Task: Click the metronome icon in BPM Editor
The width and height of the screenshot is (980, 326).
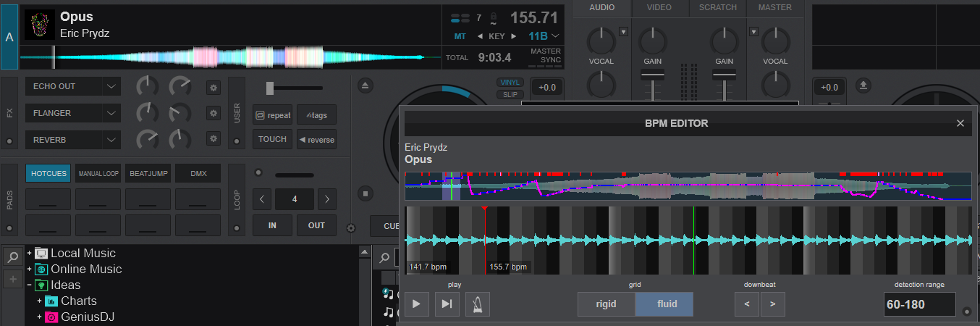Action: pyautogui.click(x=478, y=304)
